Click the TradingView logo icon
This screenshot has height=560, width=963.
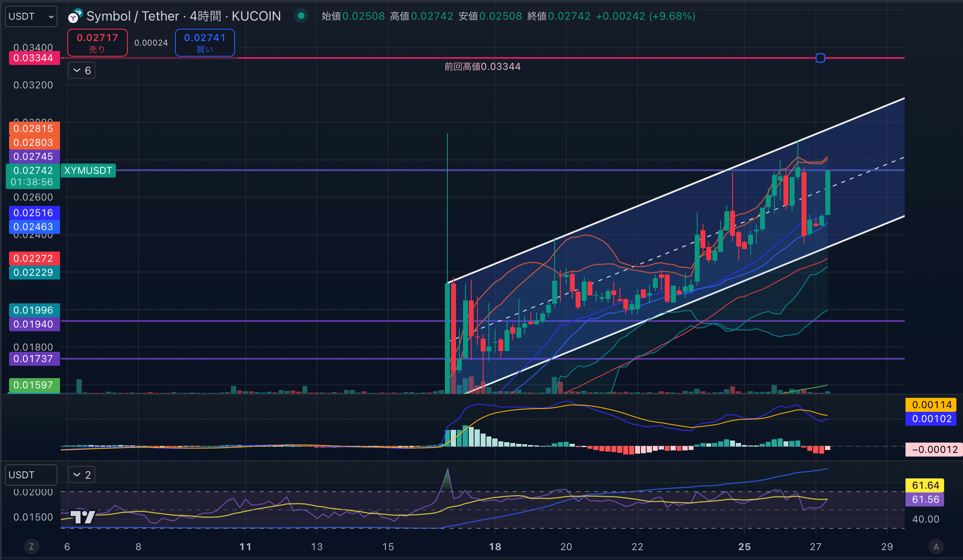[x=83, y=517]
